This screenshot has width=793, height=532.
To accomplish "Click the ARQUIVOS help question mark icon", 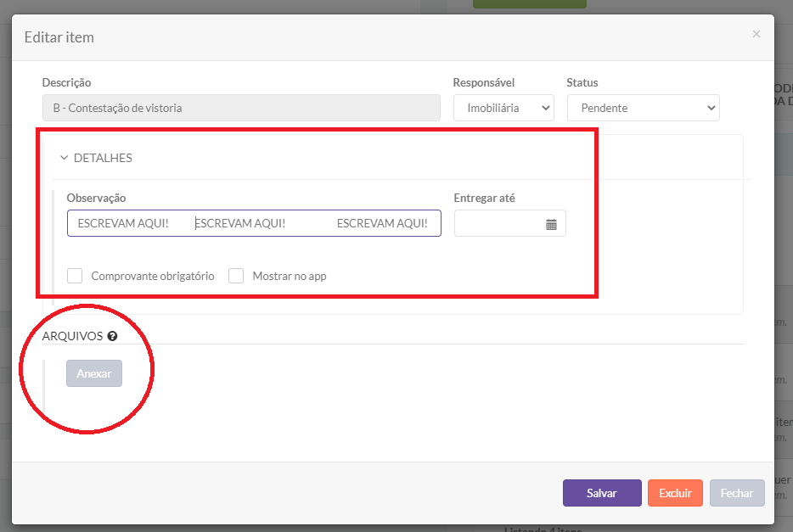I will [x=112, y=336].
